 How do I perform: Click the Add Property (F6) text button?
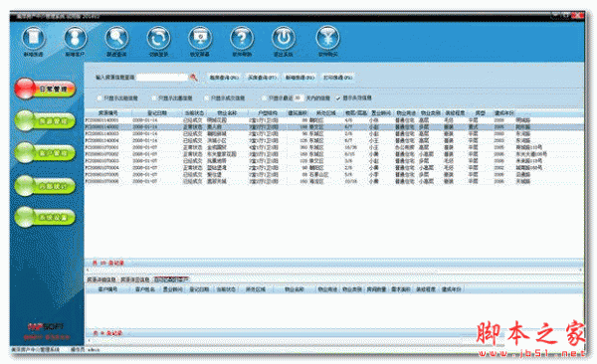(300, 78)
